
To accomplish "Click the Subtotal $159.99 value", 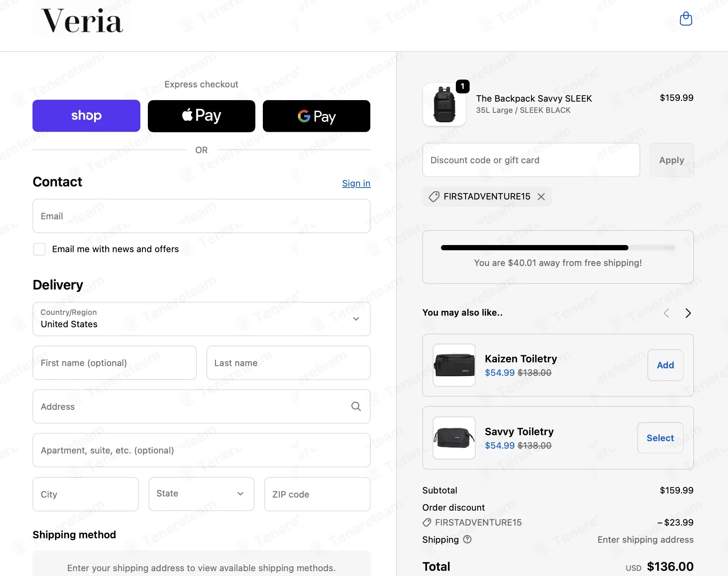I will [676, 490].
